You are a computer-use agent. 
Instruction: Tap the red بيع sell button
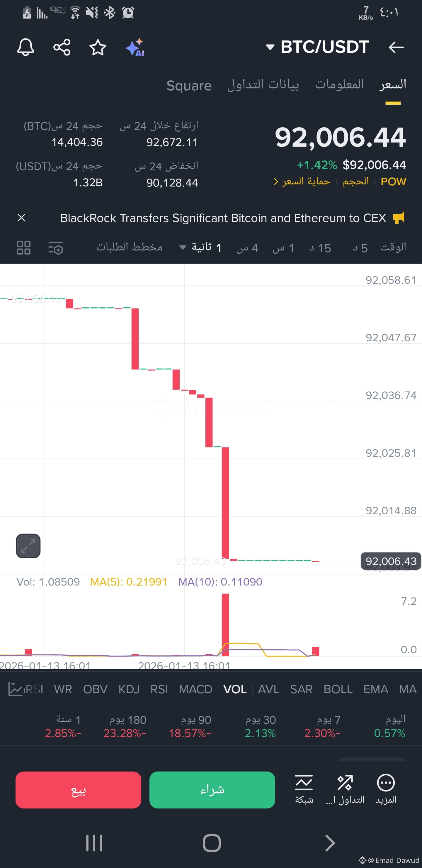tap(78, 789)
